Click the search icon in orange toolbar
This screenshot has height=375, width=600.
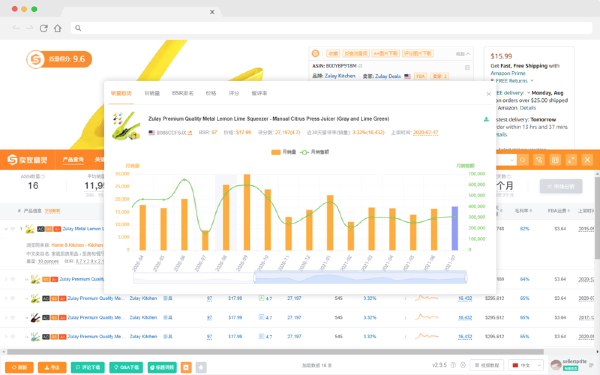(x=523, y=160)
